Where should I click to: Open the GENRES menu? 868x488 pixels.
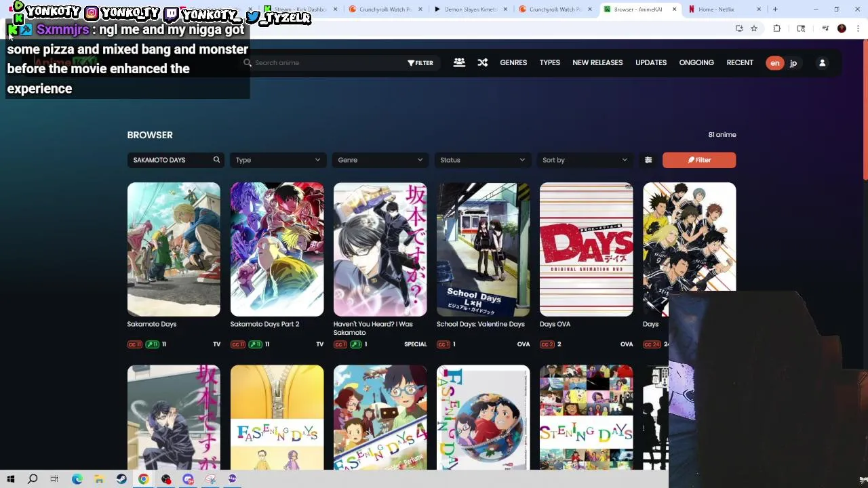click(x=513, y=62)
